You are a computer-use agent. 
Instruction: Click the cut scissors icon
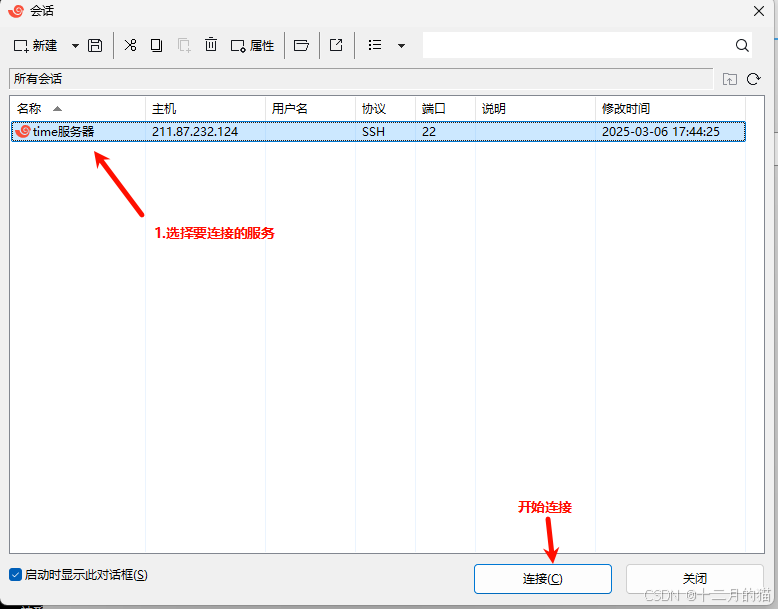pos(130,46)
